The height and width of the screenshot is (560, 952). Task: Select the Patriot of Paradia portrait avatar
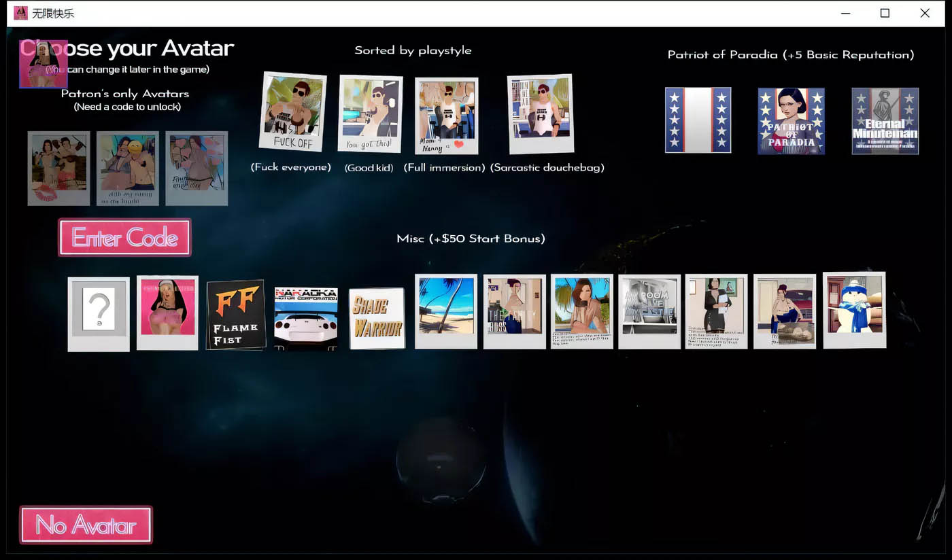791,121
